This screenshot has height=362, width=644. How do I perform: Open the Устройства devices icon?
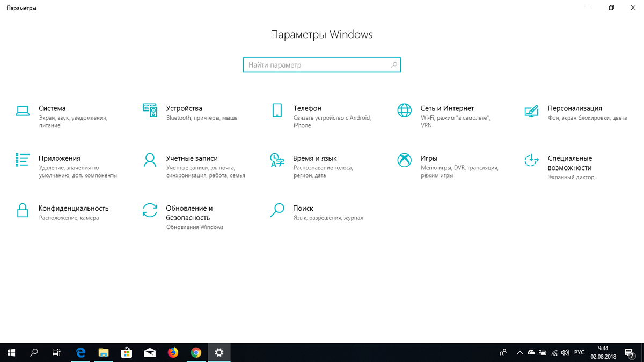click(150, 110)
